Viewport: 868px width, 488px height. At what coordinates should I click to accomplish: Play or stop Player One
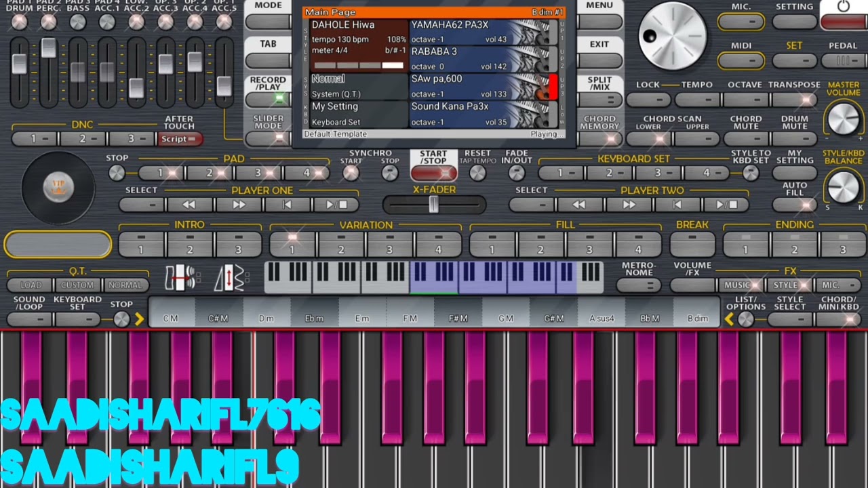336,204
